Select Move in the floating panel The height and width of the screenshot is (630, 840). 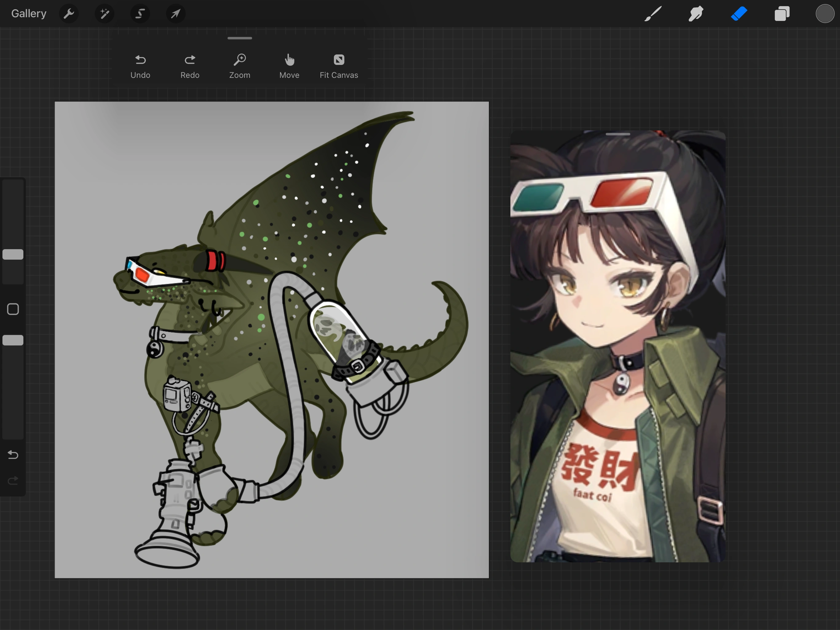tap(289, 65)
